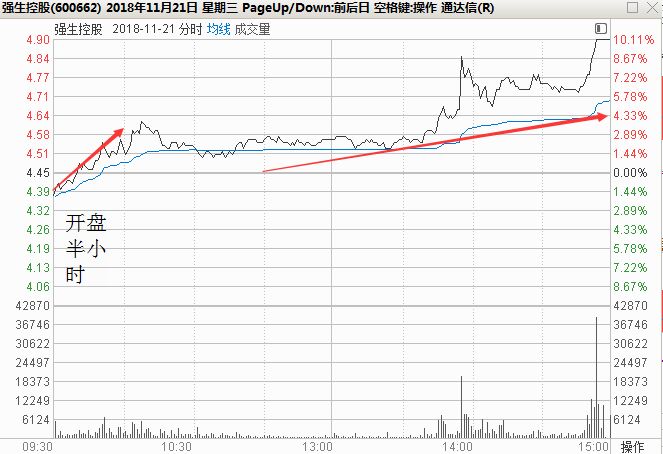Click the 0.00% baseline percentage label
Screen dimensions: 663x454
[x=632, y=173]
